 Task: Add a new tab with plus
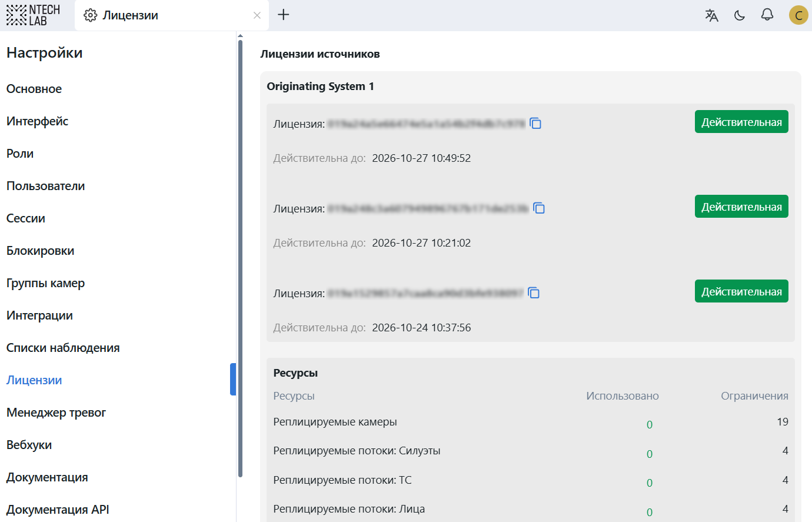(284, 15)
